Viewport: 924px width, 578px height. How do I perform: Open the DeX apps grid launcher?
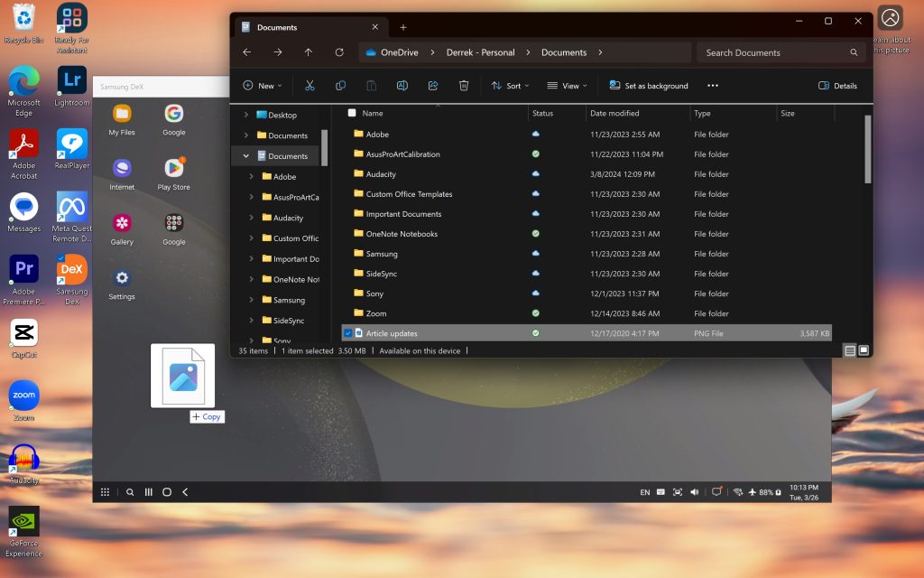point(105,492)
